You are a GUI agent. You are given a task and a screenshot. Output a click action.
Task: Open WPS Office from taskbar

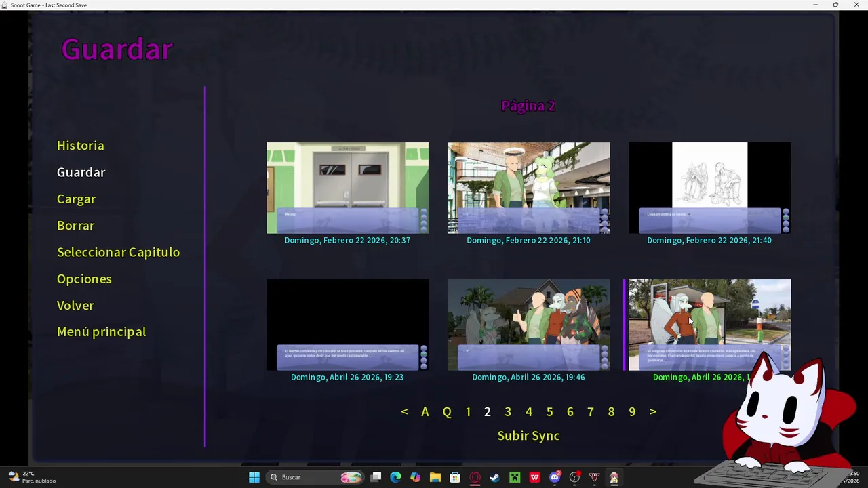click(534, 477)
